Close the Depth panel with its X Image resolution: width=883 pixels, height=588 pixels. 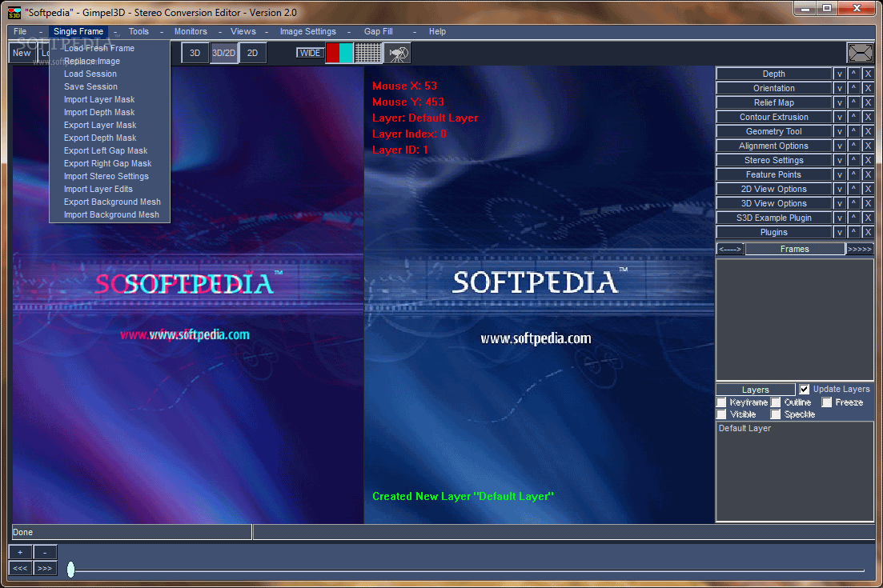click(868, 74)
